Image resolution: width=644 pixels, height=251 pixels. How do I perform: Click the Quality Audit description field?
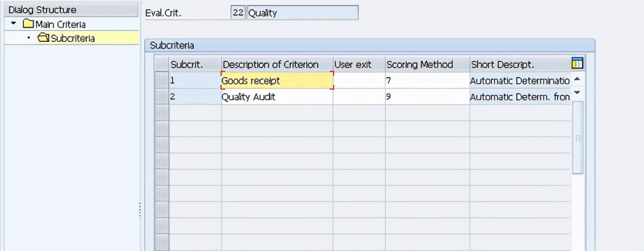click(277, 96)
